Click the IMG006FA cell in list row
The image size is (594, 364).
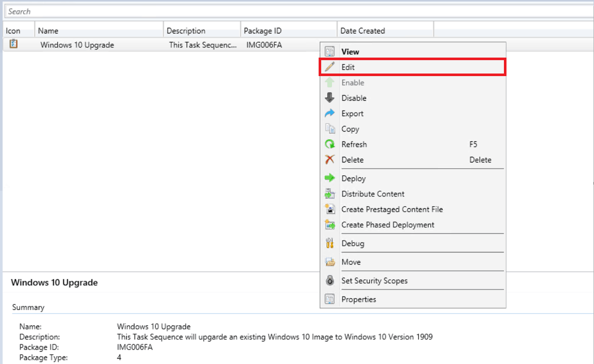[x=264, y=45]
